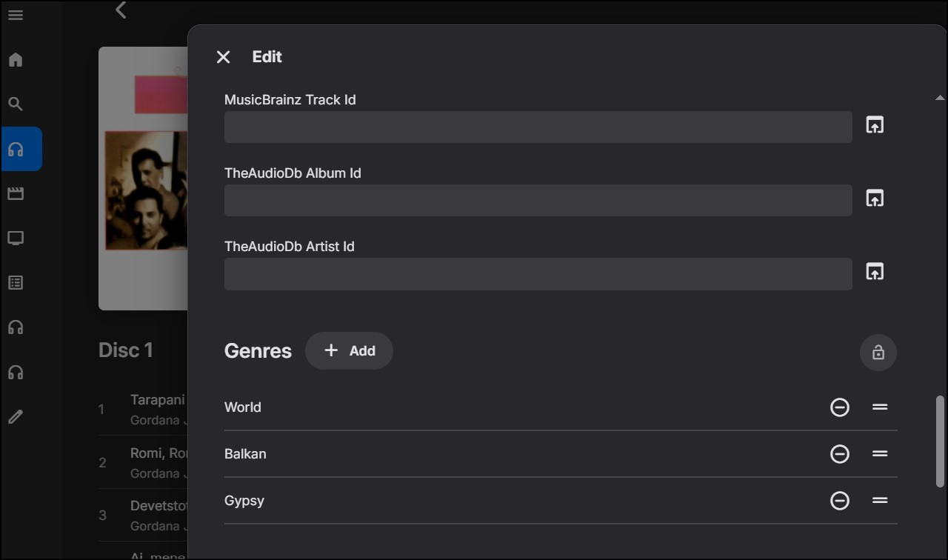Add a new genre
This screenshot has height=560, width=948.
(349, 351)
